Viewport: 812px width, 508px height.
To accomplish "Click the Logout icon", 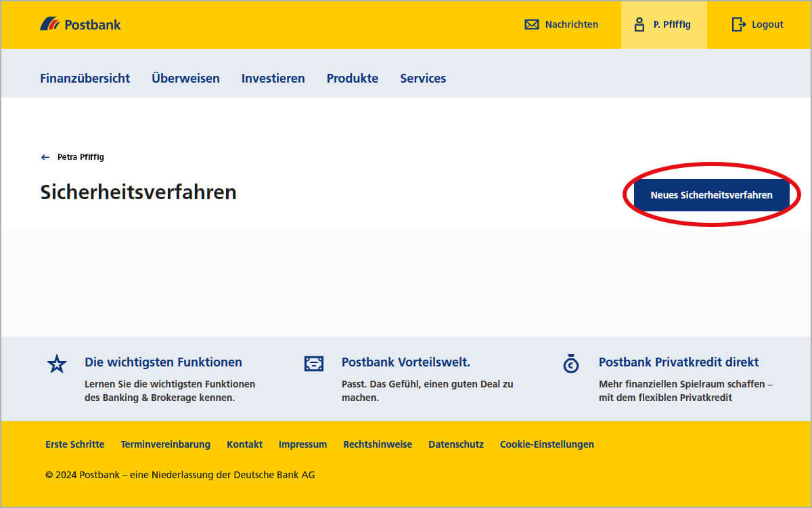I will pos(739,24).
